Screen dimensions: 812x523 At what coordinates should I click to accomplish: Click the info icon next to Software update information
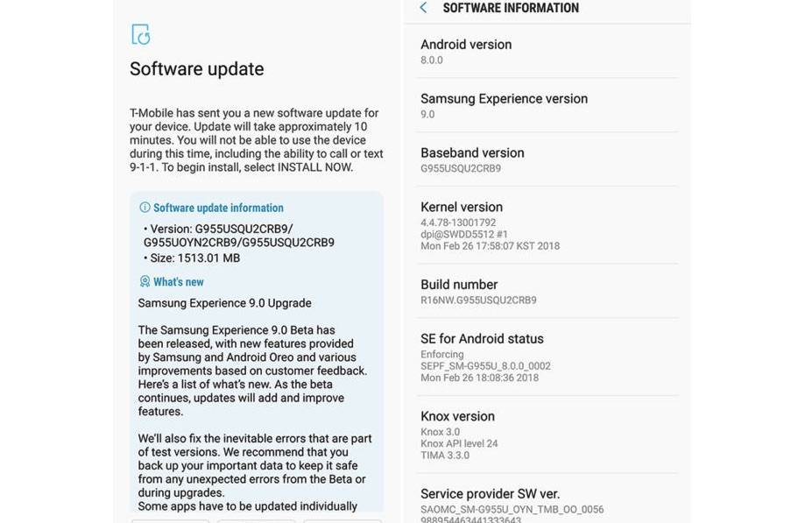(145, 208)
